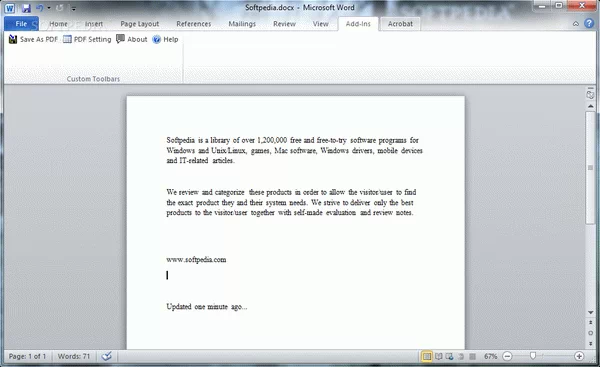This screenshot has width=600, height=367.
Task: Click the 'We review and categorize' paragraph line
Action: (291, 192)
